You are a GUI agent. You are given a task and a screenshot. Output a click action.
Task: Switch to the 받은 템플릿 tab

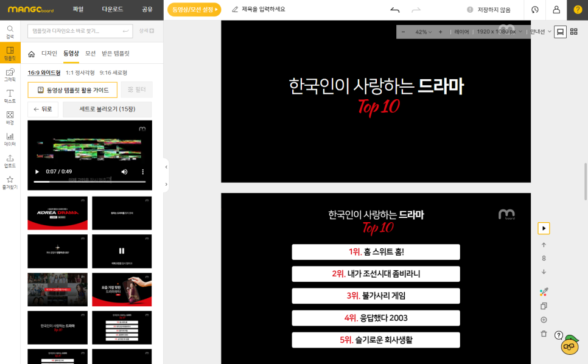coord(116,53)
